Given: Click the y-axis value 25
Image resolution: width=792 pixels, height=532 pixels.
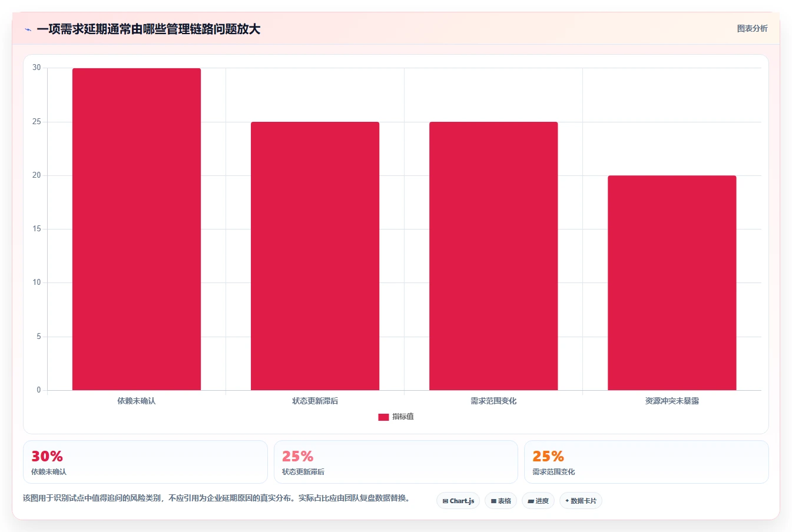Looking at the screenshot, I should pos(37,122).
